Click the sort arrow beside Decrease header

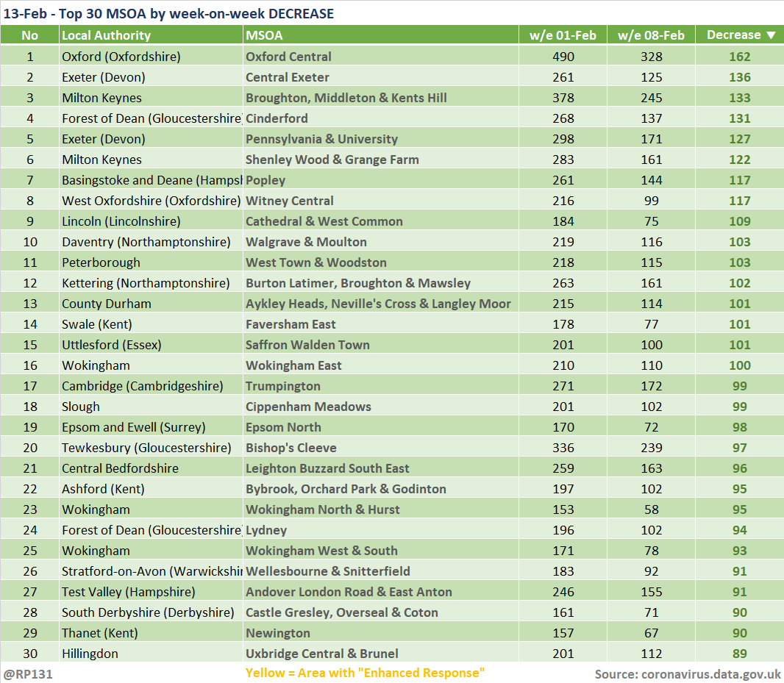771,35
